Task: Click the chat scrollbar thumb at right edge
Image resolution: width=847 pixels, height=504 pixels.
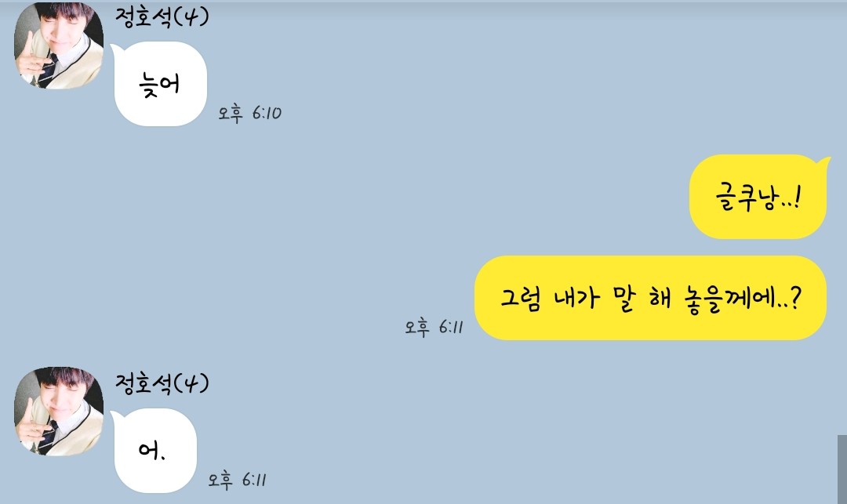Action: pos(842,470)
